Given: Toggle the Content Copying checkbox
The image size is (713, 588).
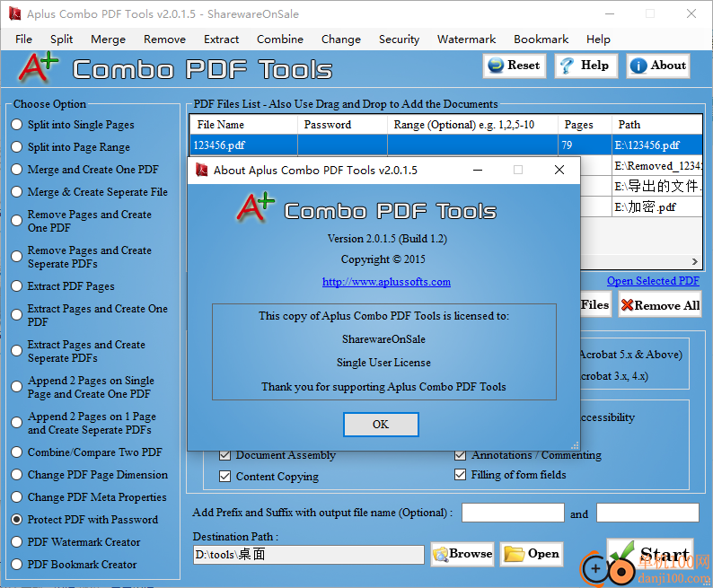Looking at the screenshot, I should (224, 476).
